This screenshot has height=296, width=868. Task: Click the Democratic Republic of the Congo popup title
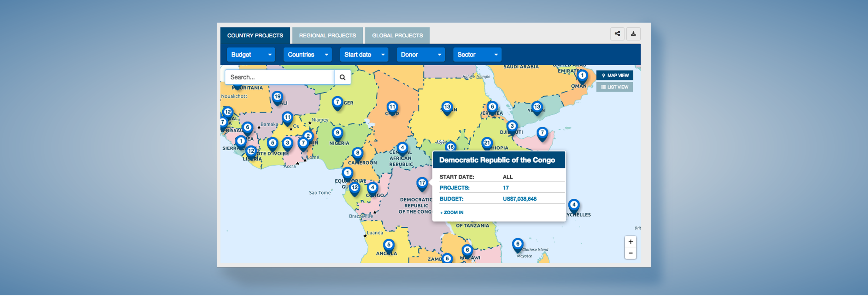click(x=497, y=160)
